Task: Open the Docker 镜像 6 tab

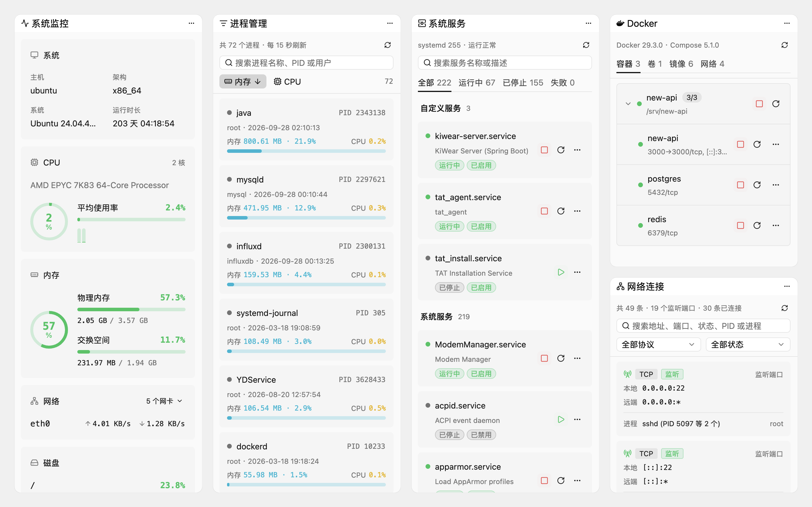Action: [681, 64]
